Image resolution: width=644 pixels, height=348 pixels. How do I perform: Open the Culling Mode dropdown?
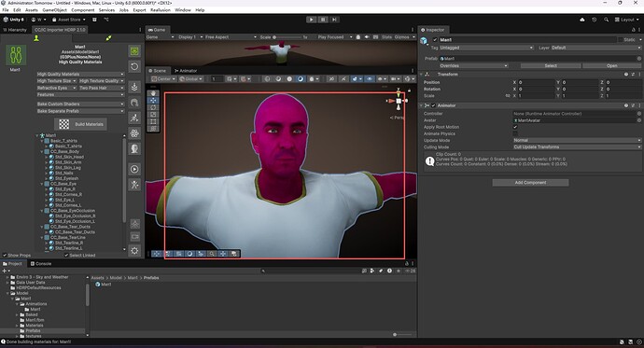pyautogui.click(x=577, y=146)
